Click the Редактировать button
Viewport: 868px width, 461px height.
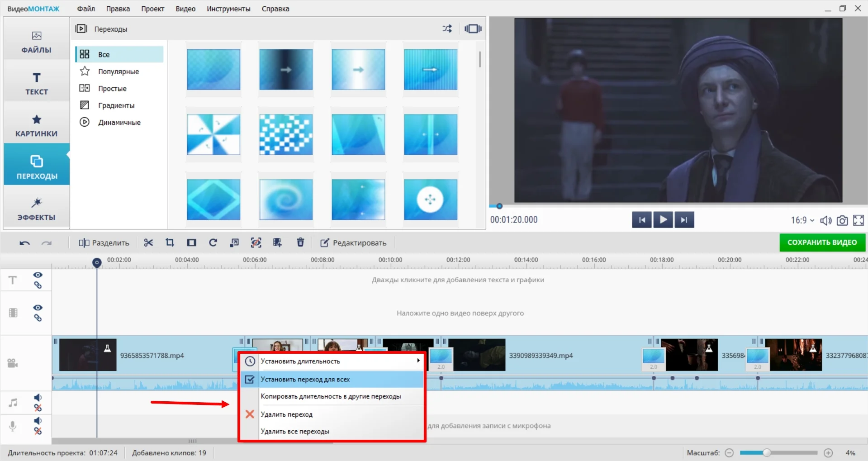[x=354, y=243]
